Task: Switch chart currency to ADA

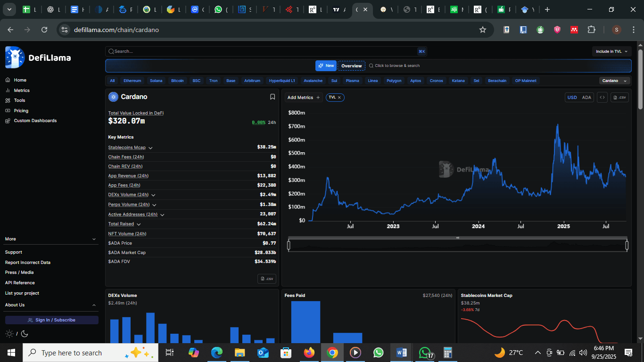Action: pos(586,98)
